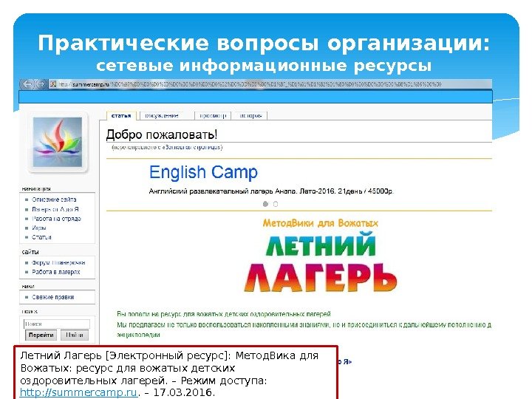Image resolution: width=532 pixels, height=399 pixels.
Task: Open 'Свежие правки' sidebar link
Action: pyautogui.click(x=53, y=297)
